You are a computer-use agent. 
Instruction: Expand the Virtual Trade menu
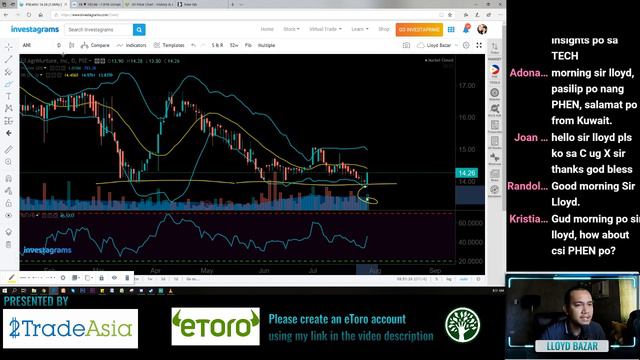[325, 29]
